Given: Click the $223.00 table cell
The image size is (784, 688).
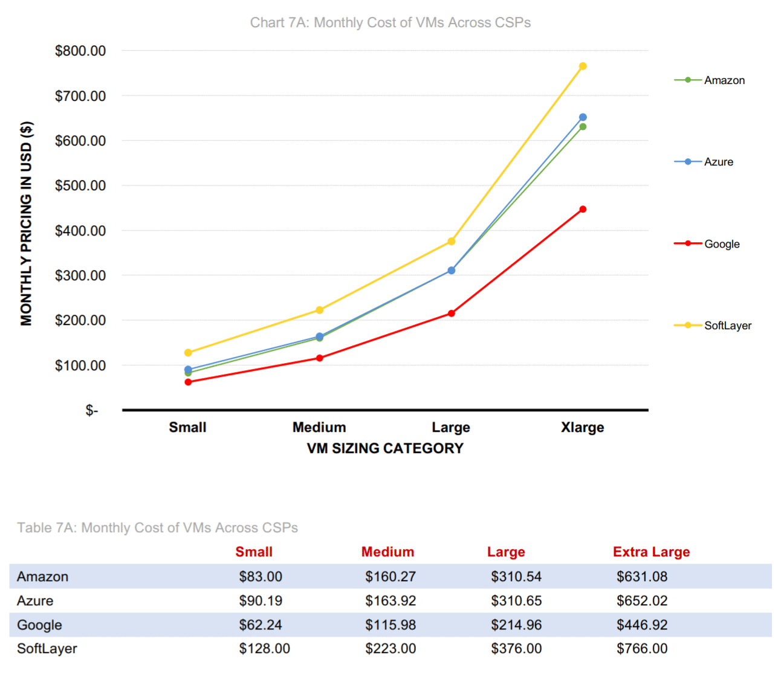Looking at the screenshot, I should point(390,649).
